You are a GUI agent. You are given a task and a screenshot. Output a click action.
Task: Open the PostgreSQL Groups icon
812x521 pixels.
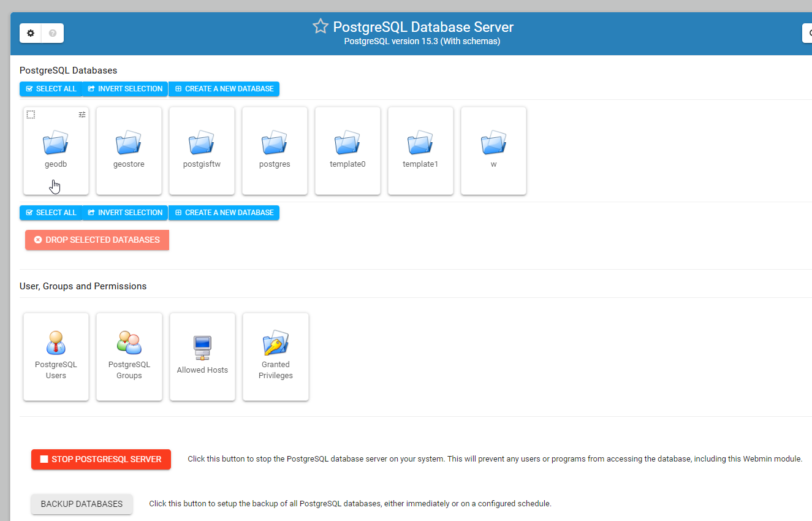pyautogui.click(x=129, y=343)
